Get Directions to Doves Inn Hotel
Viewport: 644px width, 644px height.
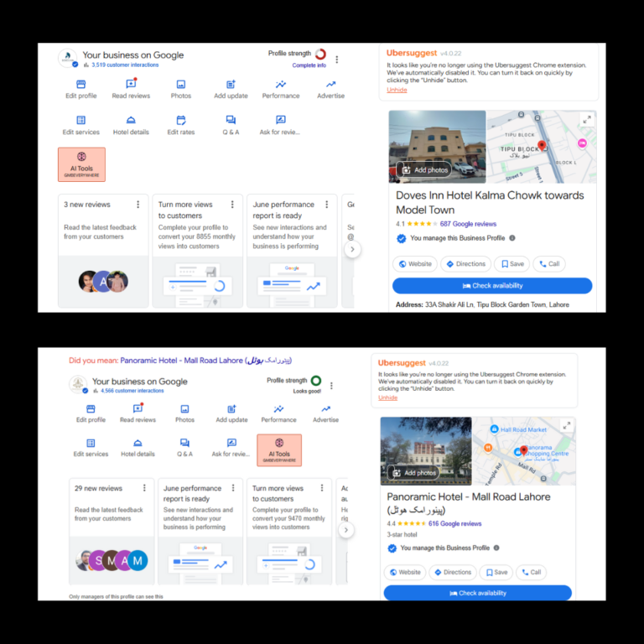pos(466,263)
